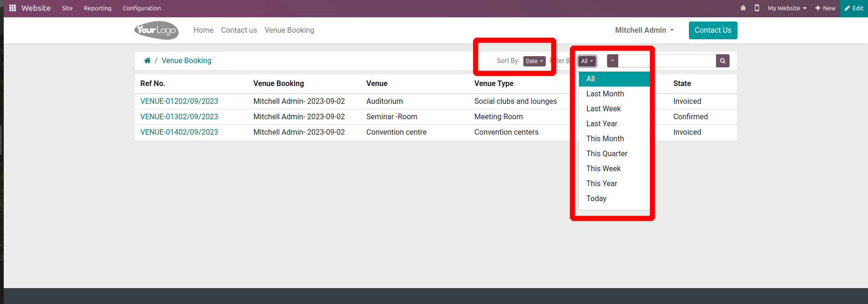Open booking VENUE-01202/09/2023
The width and height of the screenshot is (868, 304).
(179, 101)
